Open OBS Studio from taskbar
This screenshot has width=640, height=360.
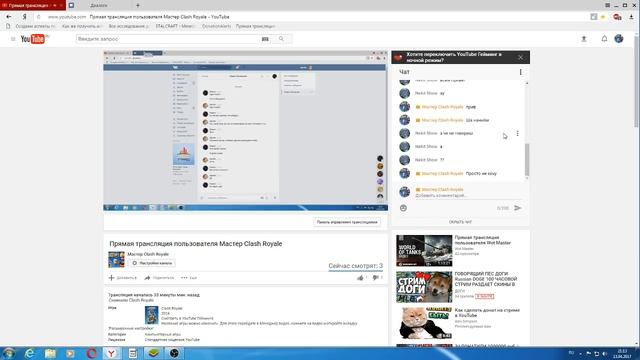point(174,353)
